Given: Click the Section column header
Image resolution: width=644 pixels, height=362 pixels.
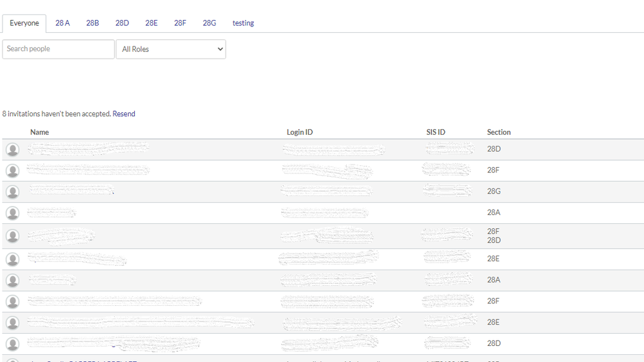Looking at the screenshot, I should coord(498,132).
